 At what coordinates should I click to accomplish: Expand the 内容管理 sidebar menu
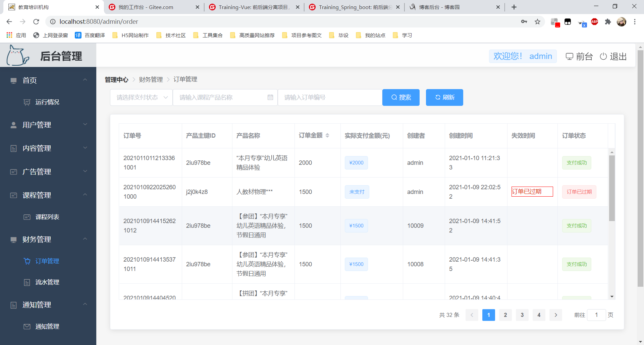(48, 148)
